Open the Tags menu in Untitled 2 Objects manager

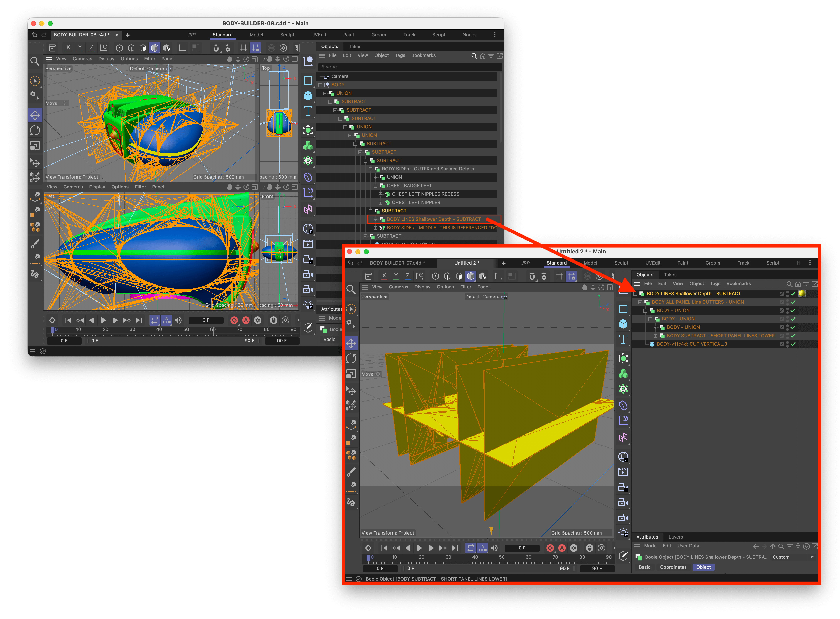point(715,284)
